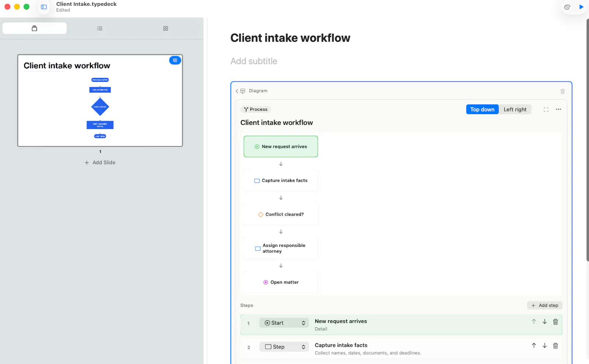Start the presentation with the play button
The height and width of the screenshot is (364, 589).
[581, 7]
